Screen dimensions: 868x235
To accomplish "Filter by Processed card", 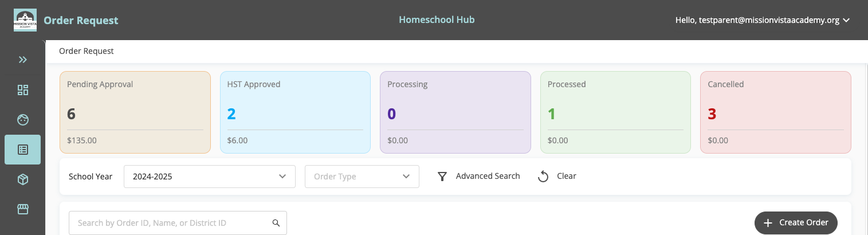I will tap(615, 112).
